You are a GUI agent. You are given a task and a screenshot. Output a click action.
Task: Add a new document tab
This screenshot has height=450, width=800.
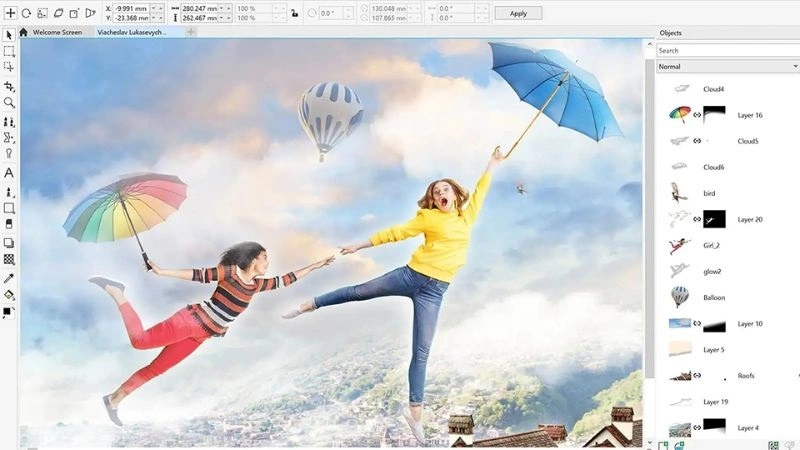[x=191, y=32]
